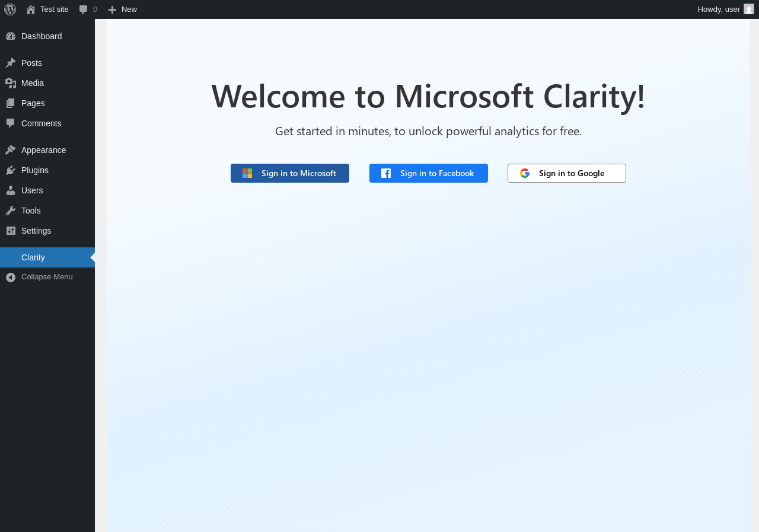
Task: Click the comment count number 0
Action: click(95, 9)
